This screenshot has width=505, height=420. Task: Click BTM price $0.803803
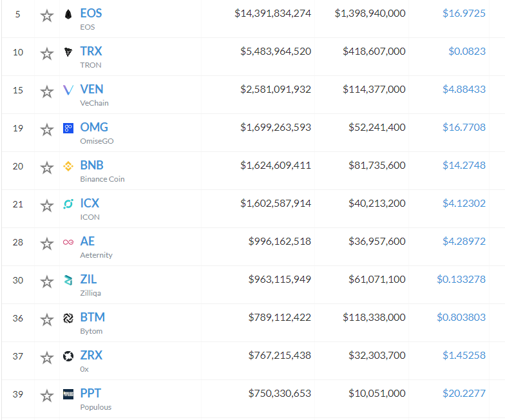pyautogui.click(x=461, y=317)
